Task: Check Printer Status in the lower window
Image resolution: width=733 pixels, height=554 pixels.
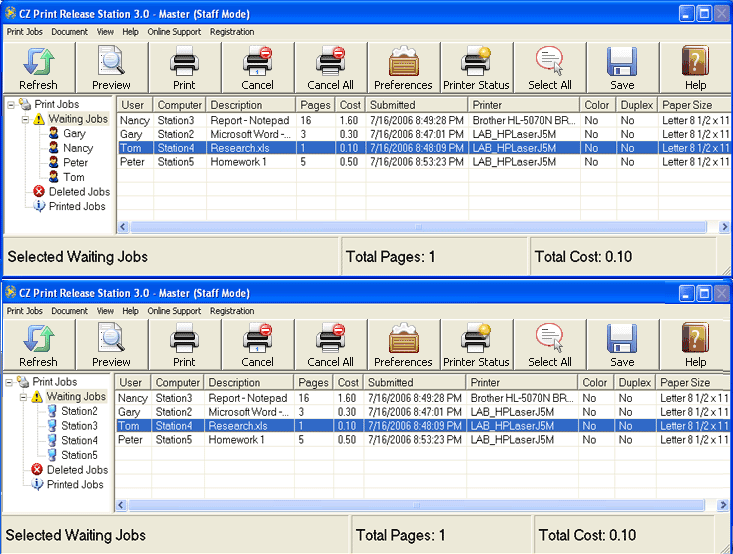Action: pos(476,345)
